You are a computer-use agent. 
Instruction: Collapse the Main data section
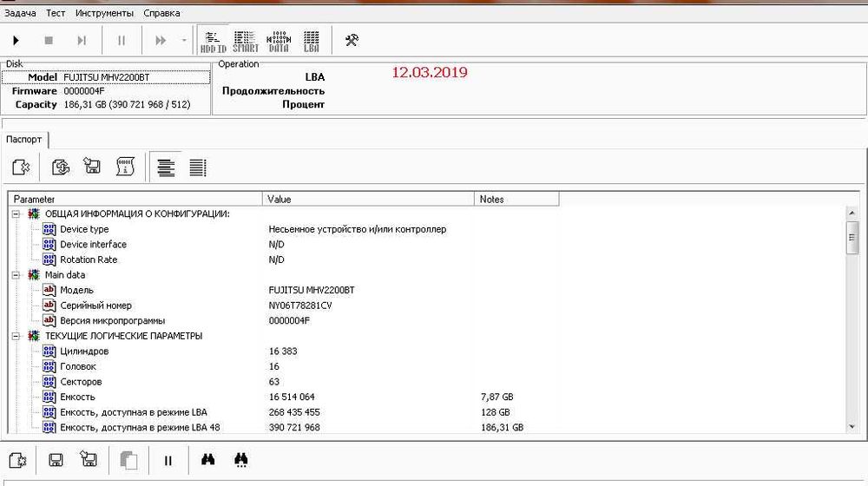(16, 274)
